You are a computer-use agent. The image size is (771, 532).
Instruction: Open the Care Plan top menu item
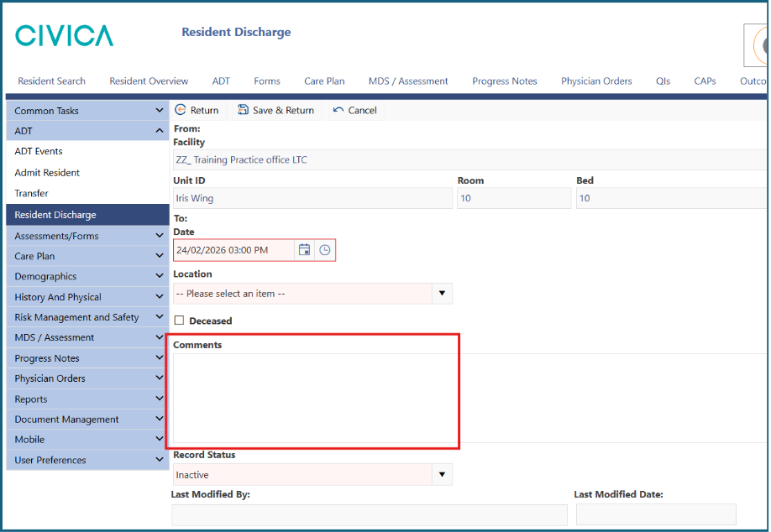pos(324,81)
